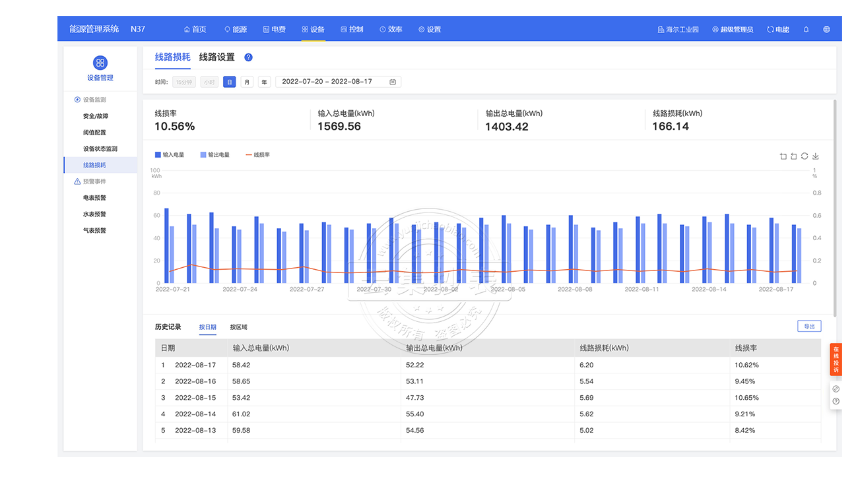Select the 月 time granularity button

click(247, 82)
